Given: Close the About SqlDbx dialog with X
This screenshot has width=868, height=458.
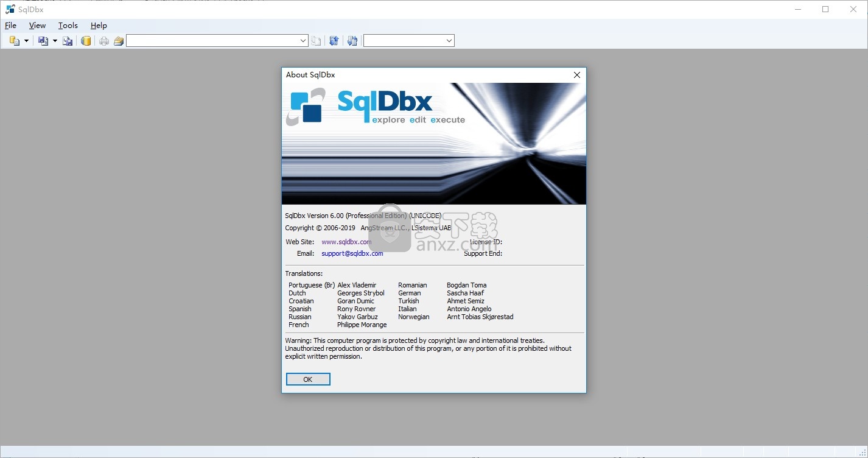Looking at the screenshot, I should tap(577, 75).
